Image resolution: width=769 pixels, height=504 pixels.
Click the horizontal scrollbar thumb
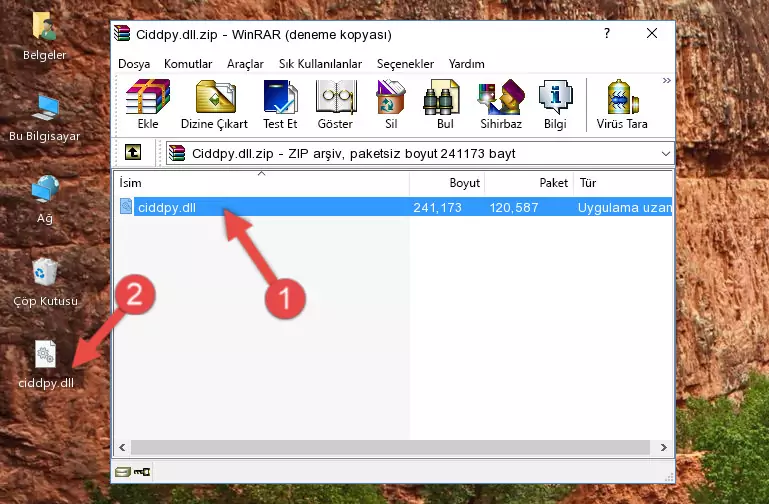click(x=390, y=447)
